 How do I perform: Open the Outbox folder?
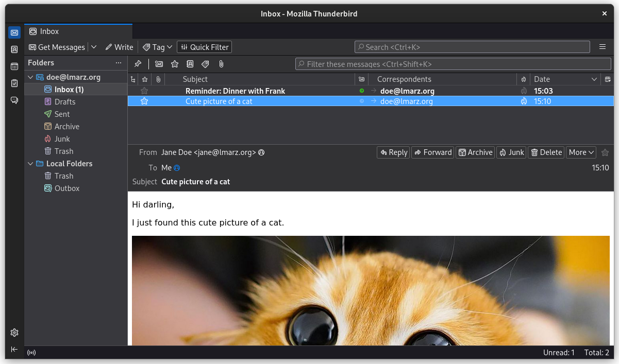(75, 188)
